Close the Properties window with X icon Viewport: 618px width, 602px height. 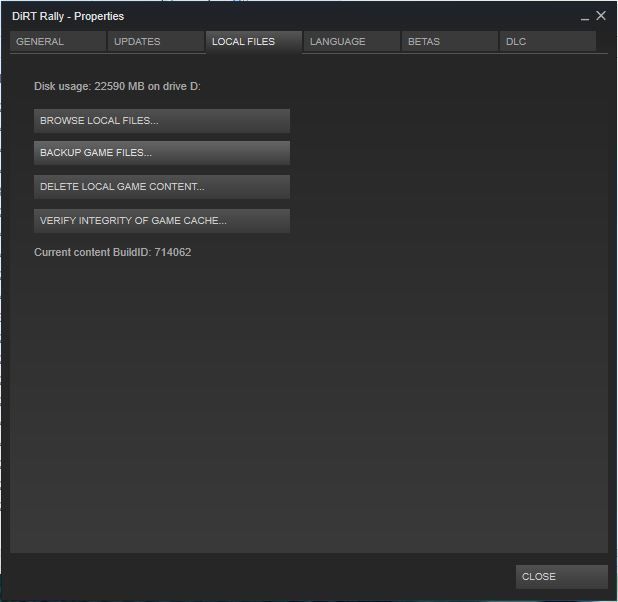point(601,16)
